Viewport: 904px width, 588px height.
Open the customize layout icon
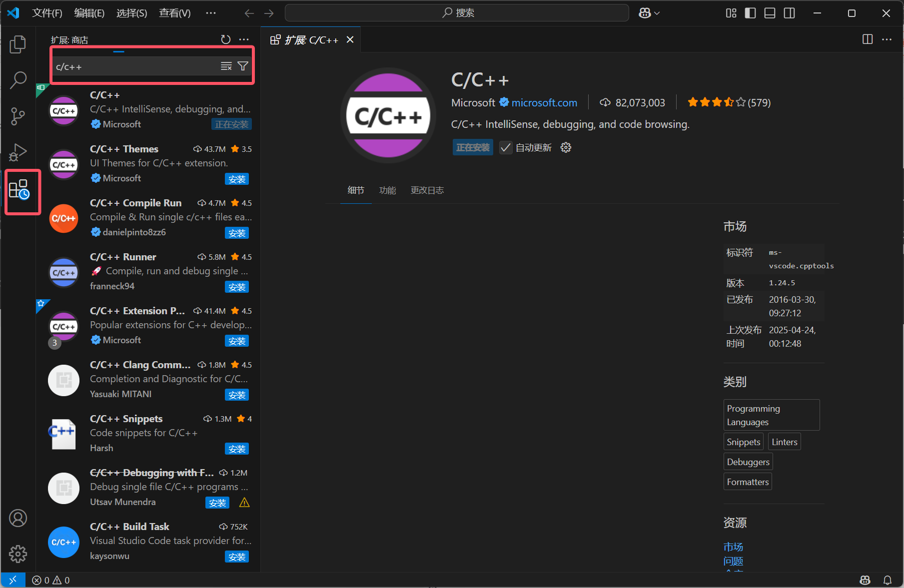click(x=731, y=13)
